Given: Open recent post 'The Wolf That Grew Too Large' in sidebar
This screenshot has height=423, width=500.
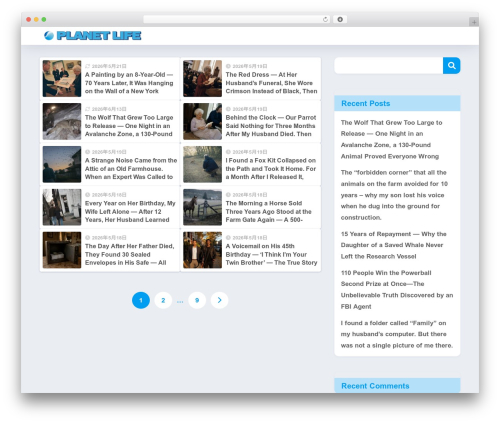Looking at the screenshot, I should coord(391,139).
